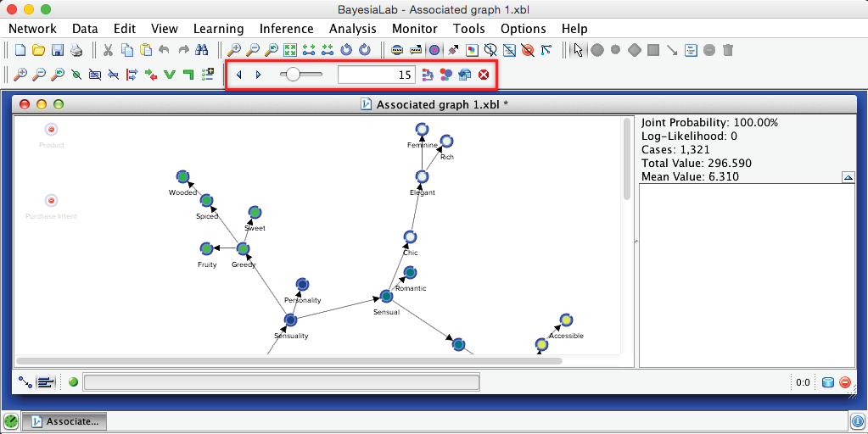The height and width of the screenshot is (434, 868).
Task: Toggle Validation mode in the status bar
Action: [x=45, y=382]
